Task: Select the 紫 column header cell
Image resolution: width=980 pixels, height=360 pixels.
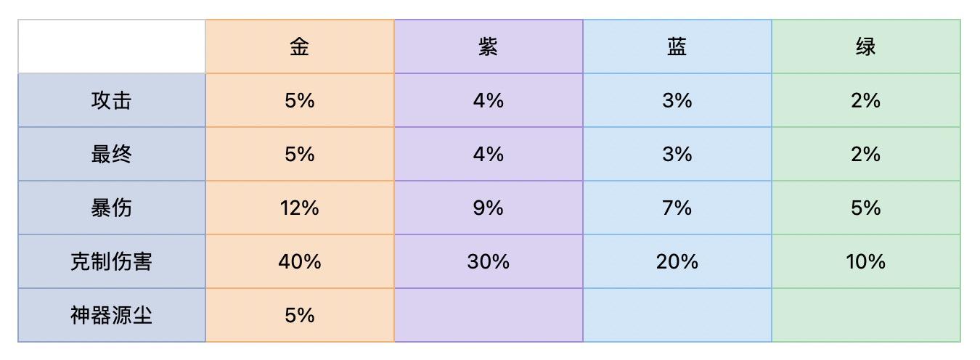Action: pyautogui.click(x=489, y=46)
